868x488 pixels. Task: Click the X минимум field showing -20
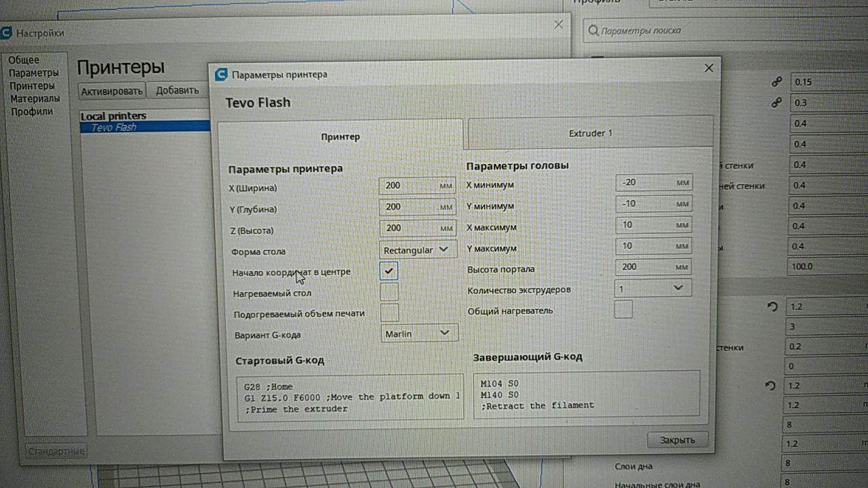(654, 182)
